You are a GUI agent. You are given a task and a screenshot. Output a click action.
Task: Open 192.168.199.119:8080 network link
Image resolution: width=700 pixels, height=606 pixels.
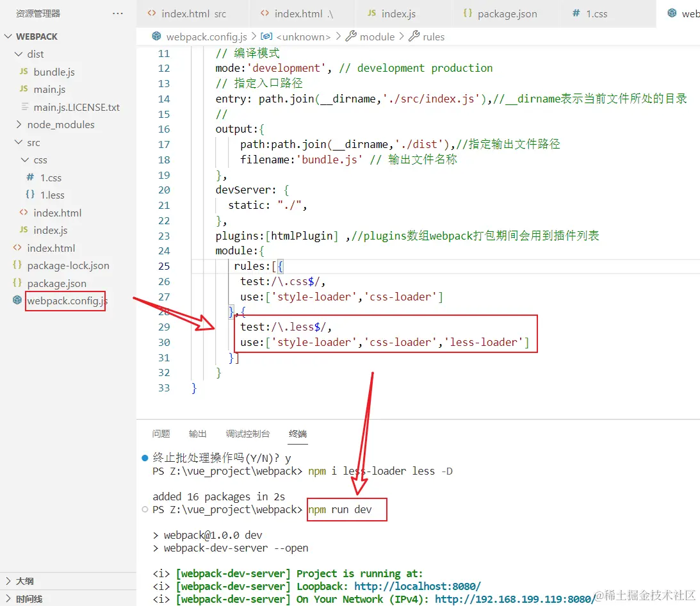coord(515,600)
